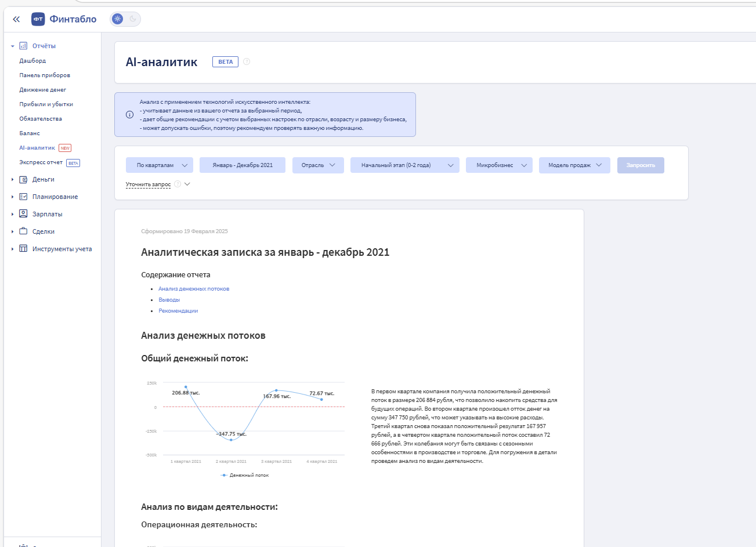Screen dimensions: 756x547
Task: Click 2 квартал 2021 data point on chart
Action: click(x=231, y=440)
